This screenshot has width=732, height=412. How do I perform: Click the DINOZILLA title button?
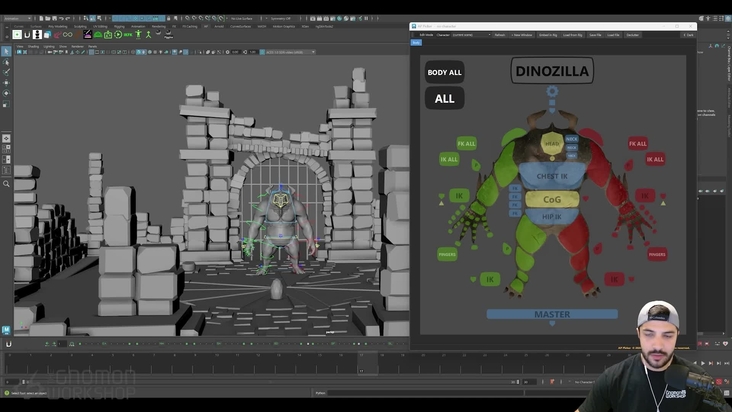(x=552, y=71)
